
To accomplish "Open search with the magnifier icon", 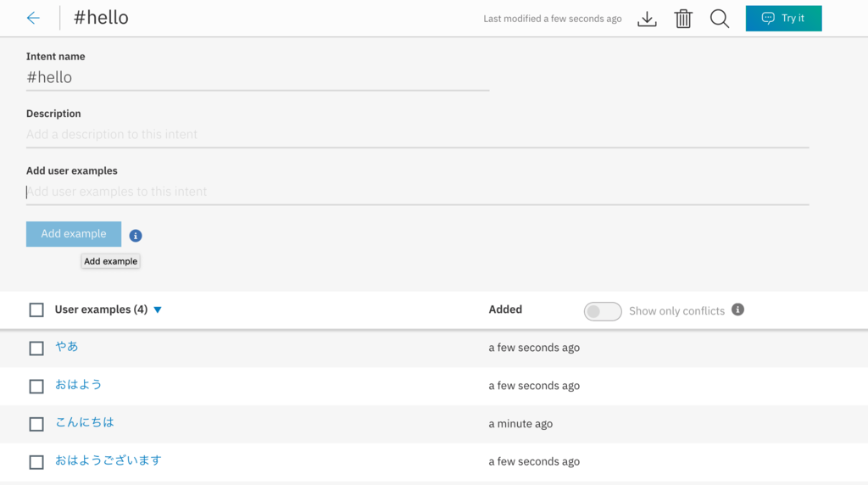I will click(x=720, y=19).
